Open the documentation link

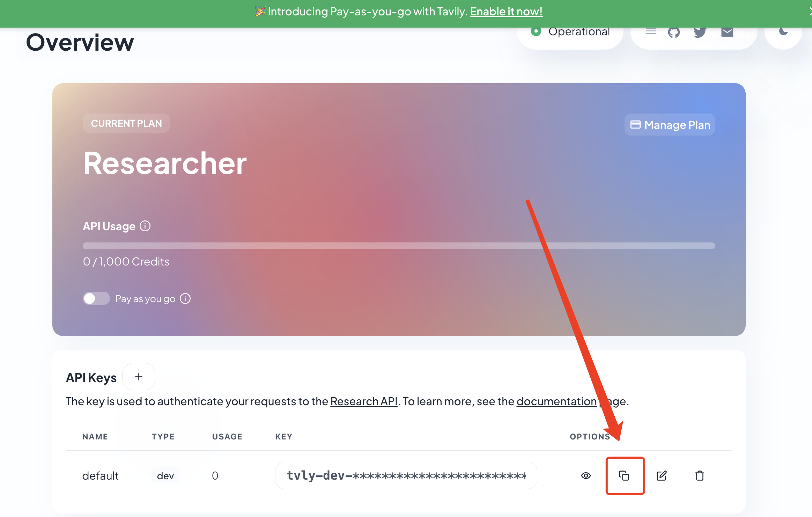pyautogui.click(x=556, y=401)
